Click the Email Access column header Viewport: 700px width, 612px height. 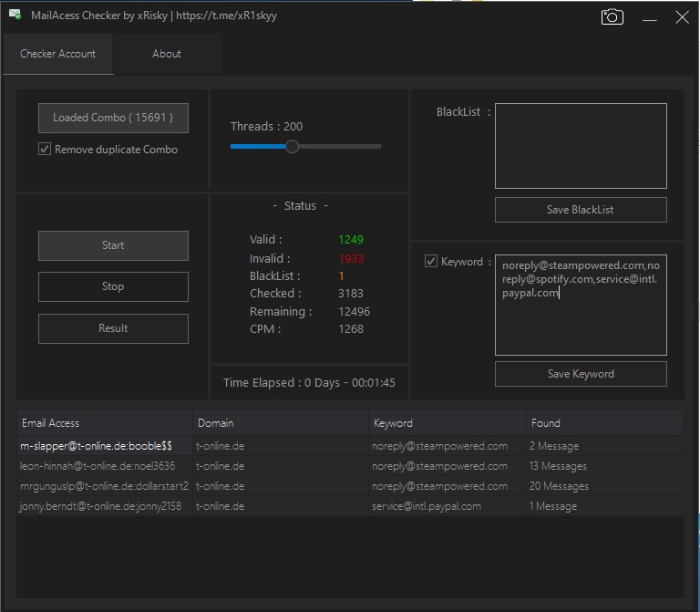[x=105, y=423]
